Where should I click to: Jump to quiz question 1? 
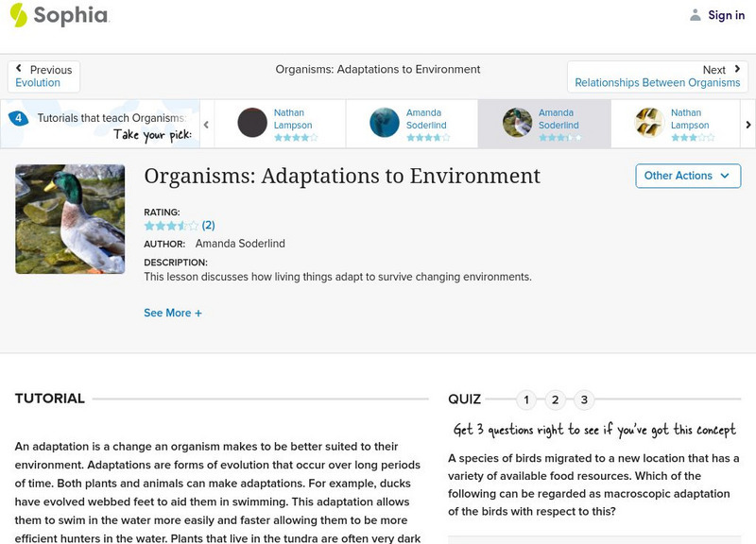point(526,399)
